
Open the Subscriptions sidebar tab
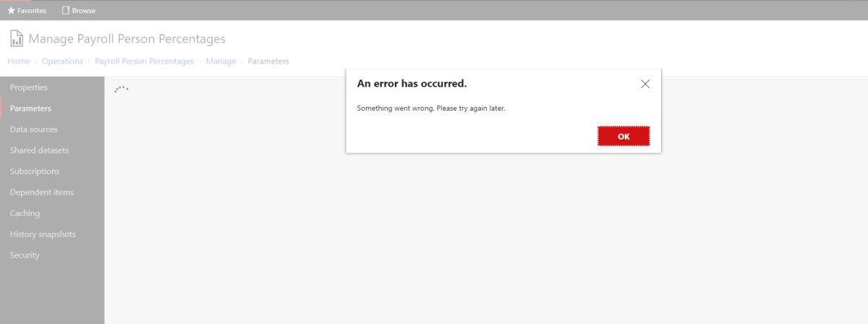(52, 171)
